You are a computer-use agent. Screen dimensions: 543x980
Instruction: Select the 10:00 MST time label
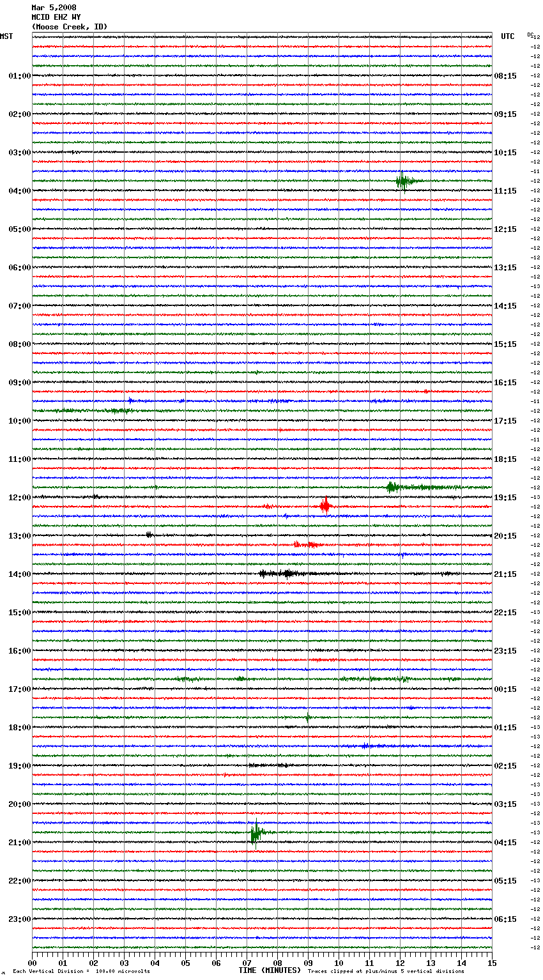point(20,421)
